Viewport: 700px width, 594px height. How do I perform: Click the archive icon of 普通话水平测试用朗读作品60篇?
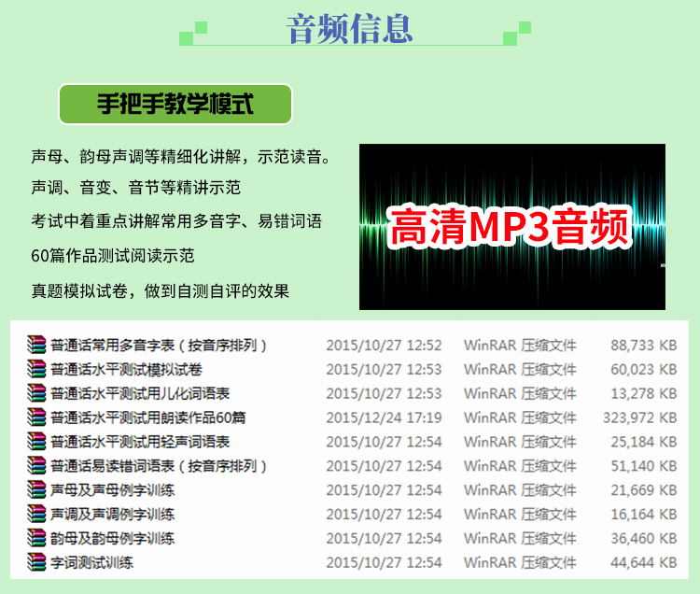pos(36,417)
